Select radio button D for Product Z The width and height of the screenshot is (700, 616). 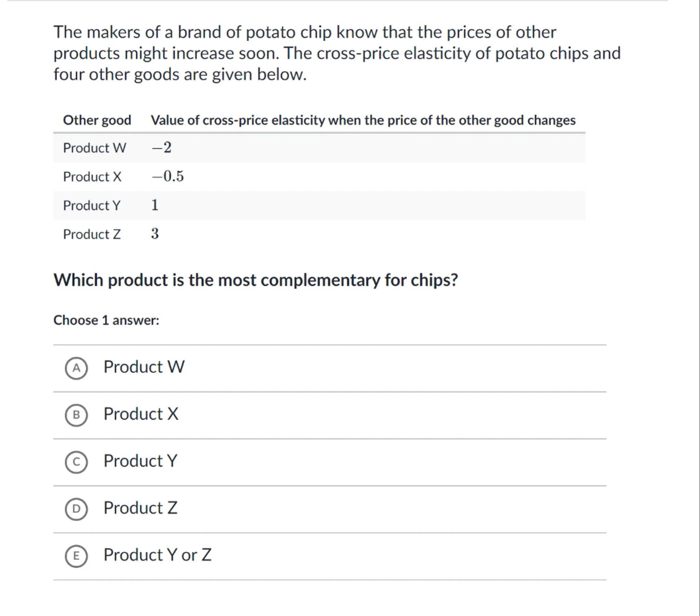click(76, 509)
